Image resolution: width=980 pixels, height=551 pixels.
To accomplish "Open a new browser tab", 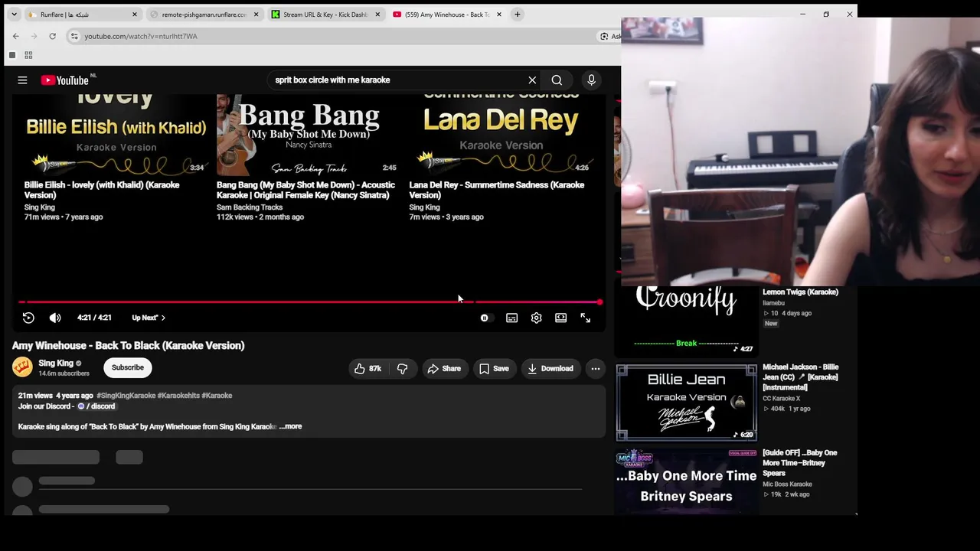I will pyautogui.click(x=518, y=15).
